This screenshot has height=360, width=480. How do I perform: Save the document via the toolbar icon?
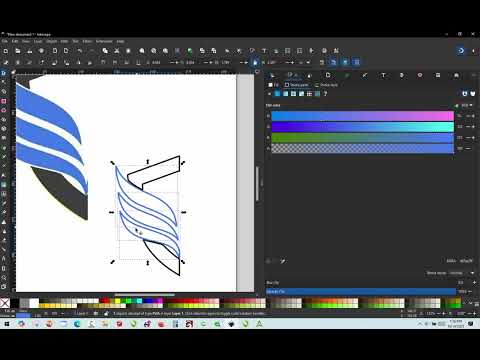[x=30, y=51]
